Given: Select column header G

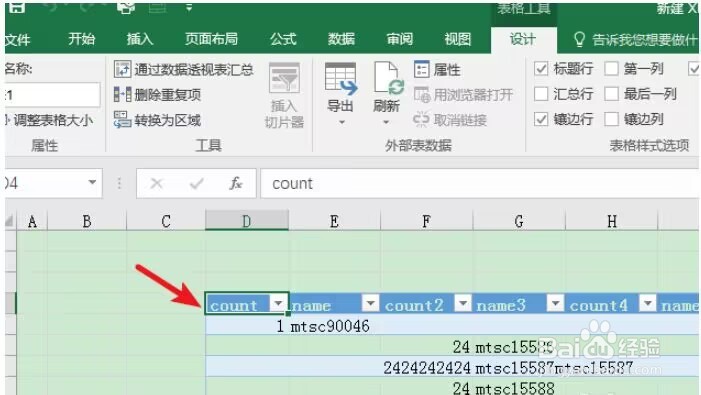Looking at the screenshot, I should (519, 221).
